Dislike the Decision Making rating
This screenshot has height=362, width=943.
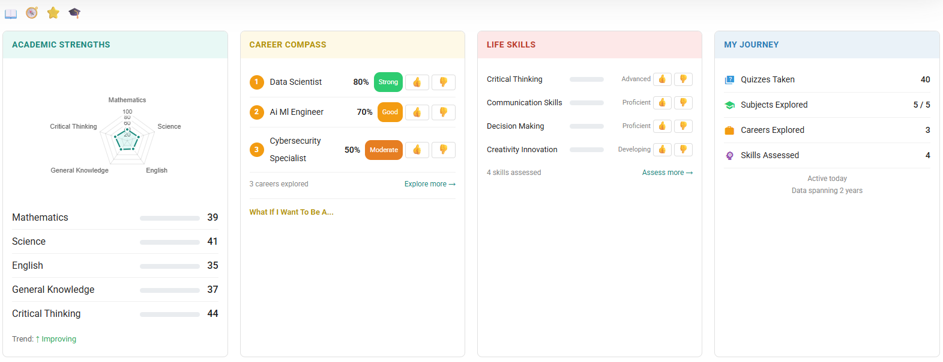click(683, 126)
